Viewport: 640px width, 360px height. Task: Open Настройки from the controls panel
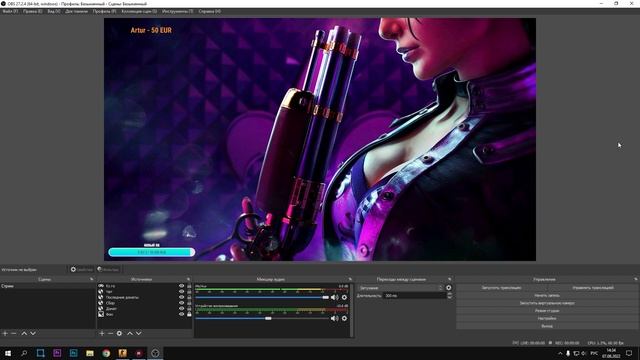547,318
